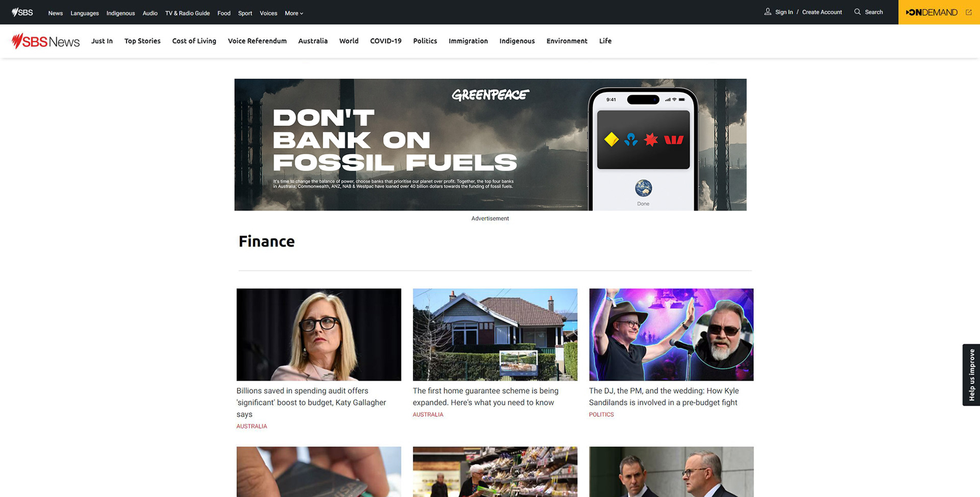This screenshot has height=497, width=980.
Task: Open the Cost of Living section
Action: click(x=194, y=41)
